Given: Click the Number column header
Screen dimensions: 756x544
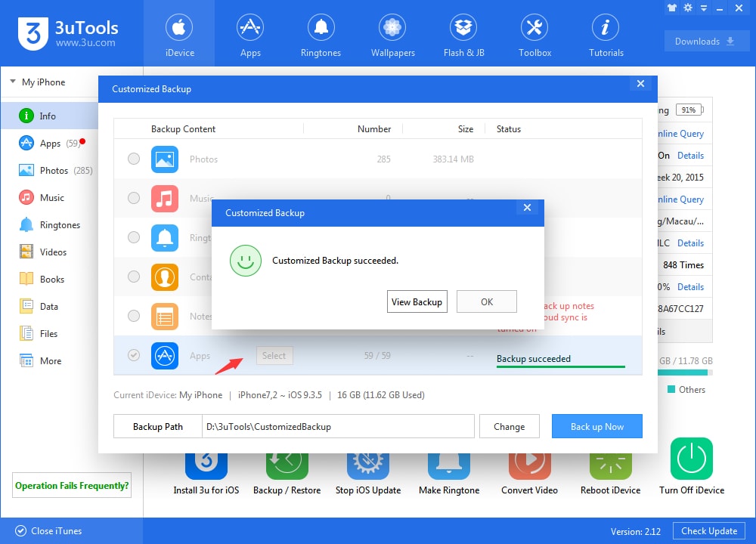Looking at the screenshot, I should pos(373,128).
